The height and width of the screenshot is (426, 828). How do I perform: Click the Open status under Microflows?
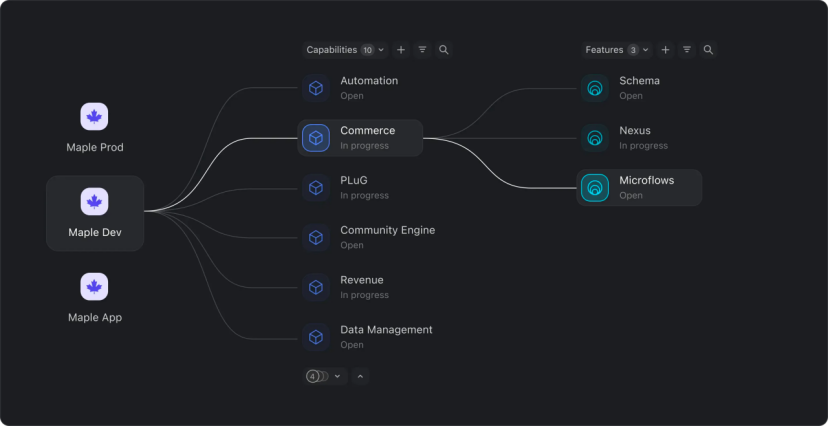point(631,195)
